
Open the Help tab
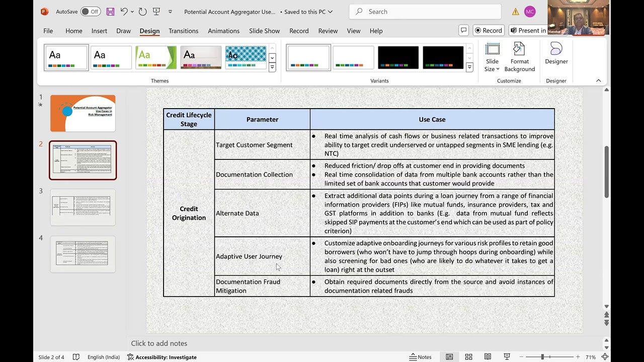[376, 31]
